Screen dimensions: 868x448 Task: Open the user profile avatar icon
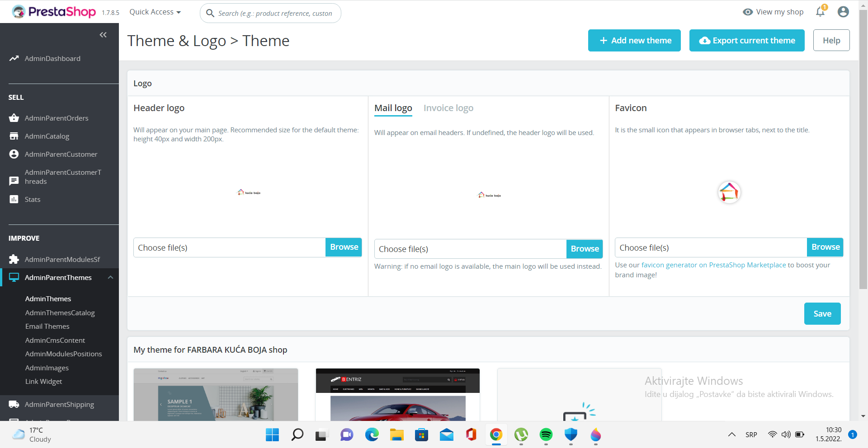coord(843,12)
